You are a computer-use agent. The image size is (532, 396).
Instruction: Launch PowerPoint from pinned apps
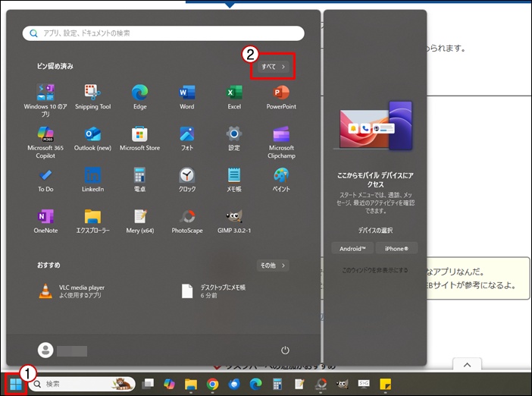281,97
